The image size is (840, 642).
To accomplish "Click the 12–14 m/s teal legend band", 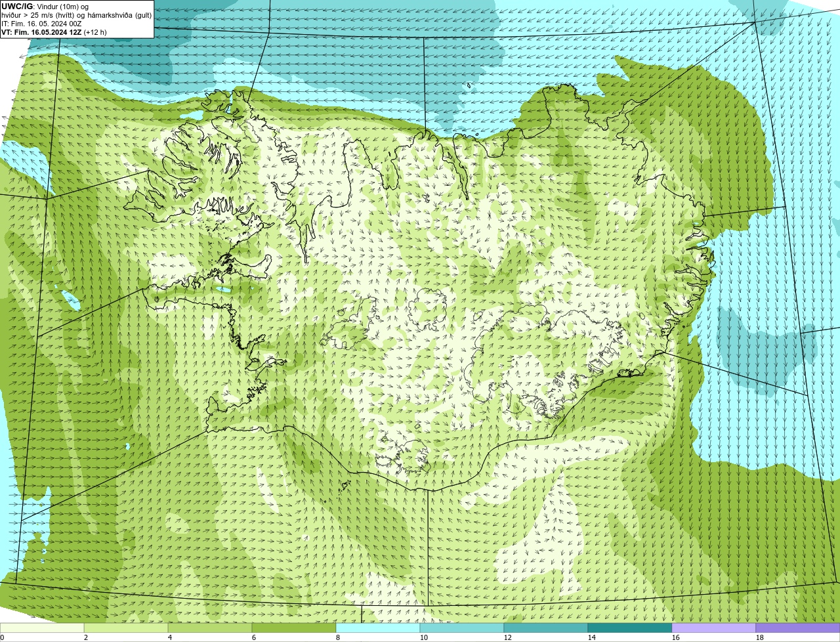I will 546,628.
